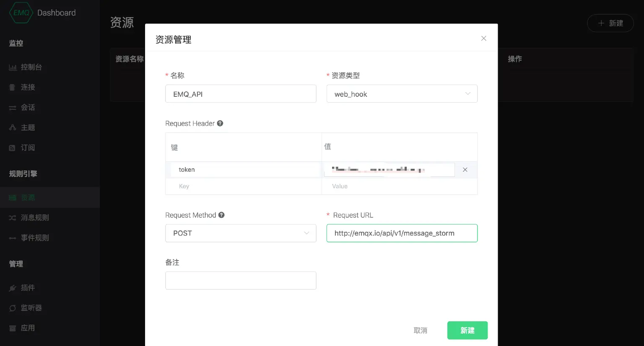This screenshot has height=346, width=644.
Task: Go to 事件规则 menu item
Action: 35,238
